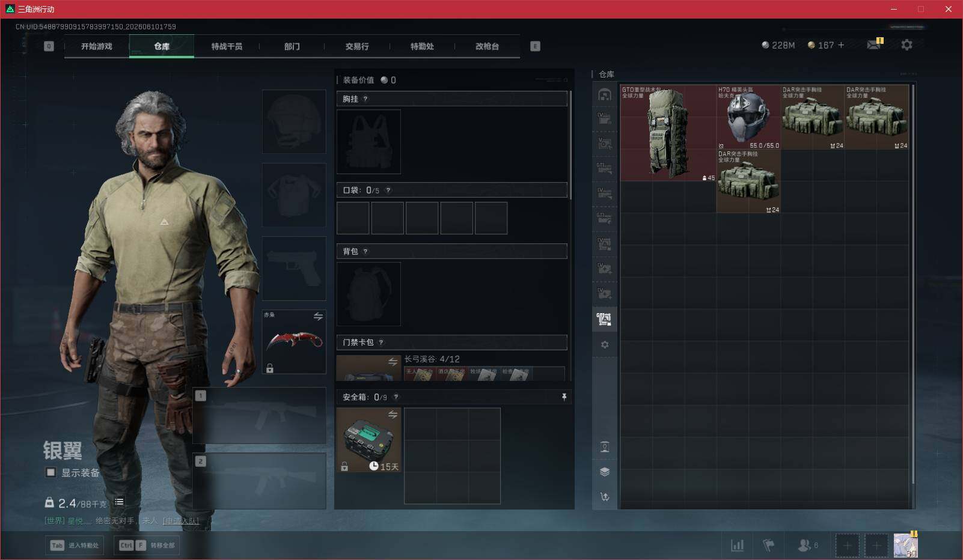Click the Q previous-tab key icon
Image resolution: width=963 pixels, height=560 pixels.
point(49,46)
